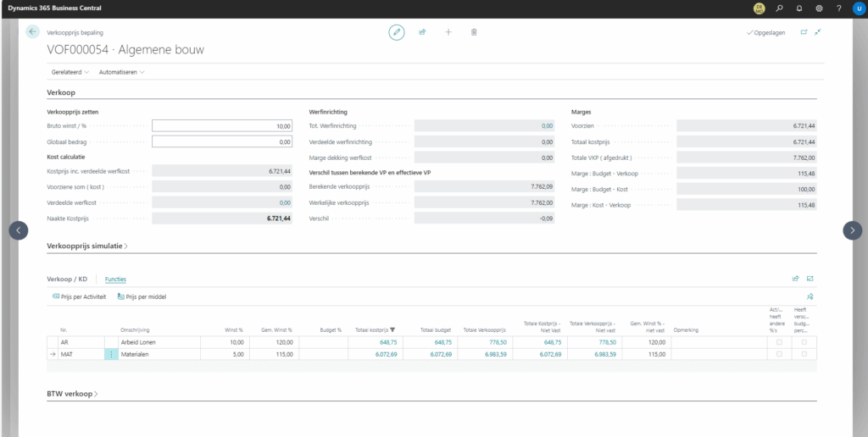Tick last checkbox in Arbeid Lonen row
This screenshot has height=437, width=868.
804,342
